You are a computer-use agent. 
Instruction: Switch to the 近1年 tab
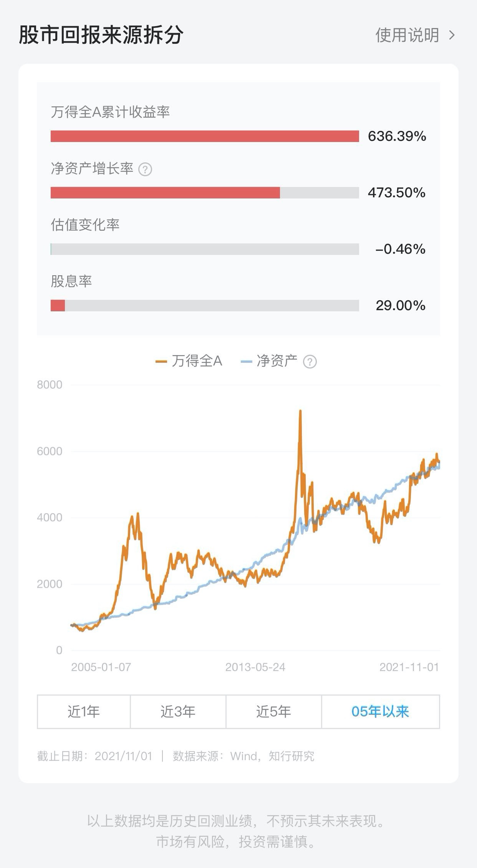pos(84,711)
